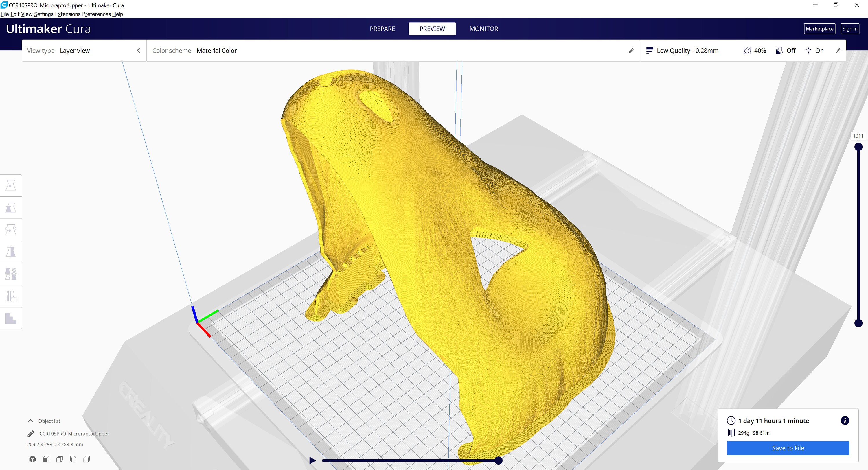Open the File menu
This screenshot has height=470, width=868.
pos(5,14)
